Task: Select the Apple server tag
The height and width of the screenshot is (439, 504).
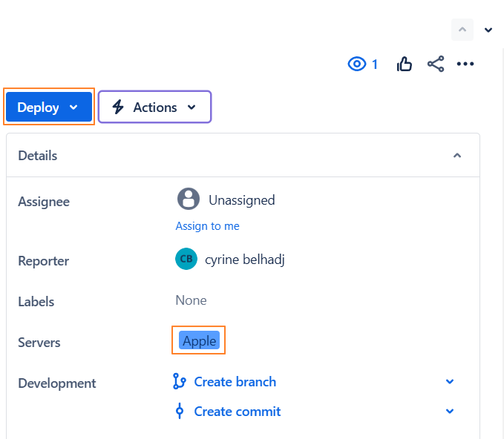Action: click(199, 341)
